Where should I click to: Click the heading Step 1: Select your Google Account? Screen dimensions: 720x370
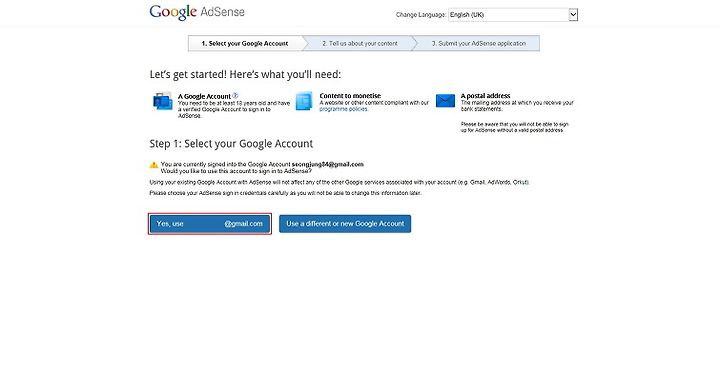[231, 144]
